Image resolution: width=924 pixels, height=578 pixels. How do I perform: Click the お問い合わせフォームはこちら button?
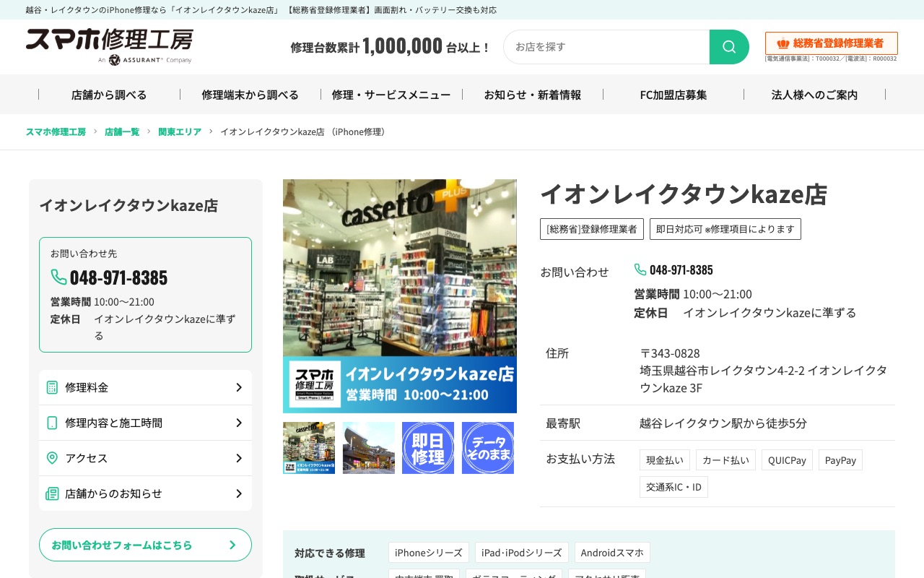point(145,545)
